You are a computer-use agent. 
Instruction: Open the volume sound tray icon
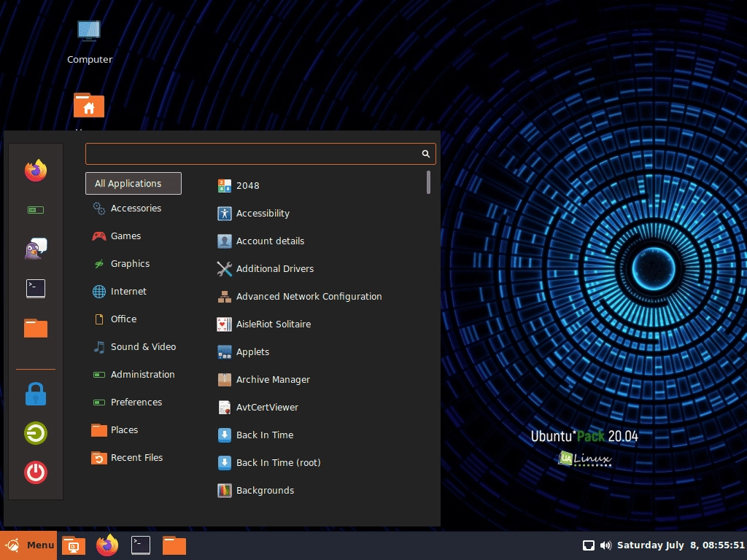605,545
